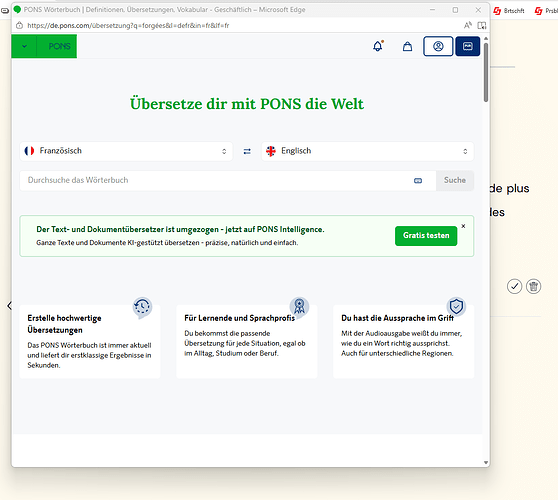Click the dark blue PONS Intelligence icon button
The width and height of the screenshot is (558, 500).
pos(468,46)
